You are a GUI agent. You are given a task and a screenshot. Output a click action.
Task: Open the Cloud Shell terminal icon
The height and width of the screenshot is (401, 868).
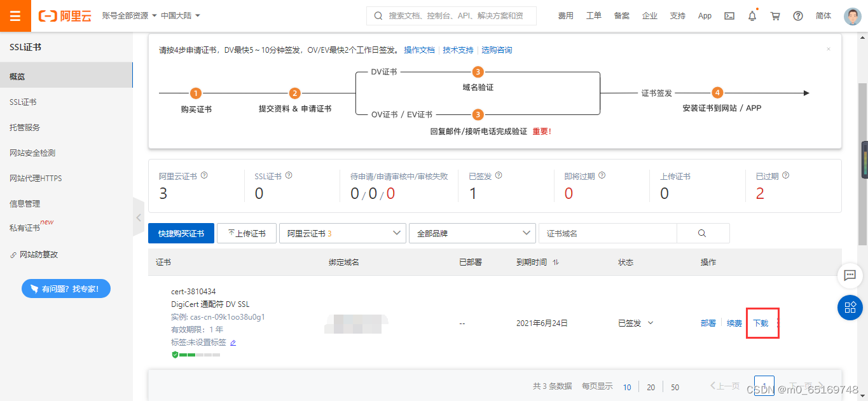tap(730, 16)
